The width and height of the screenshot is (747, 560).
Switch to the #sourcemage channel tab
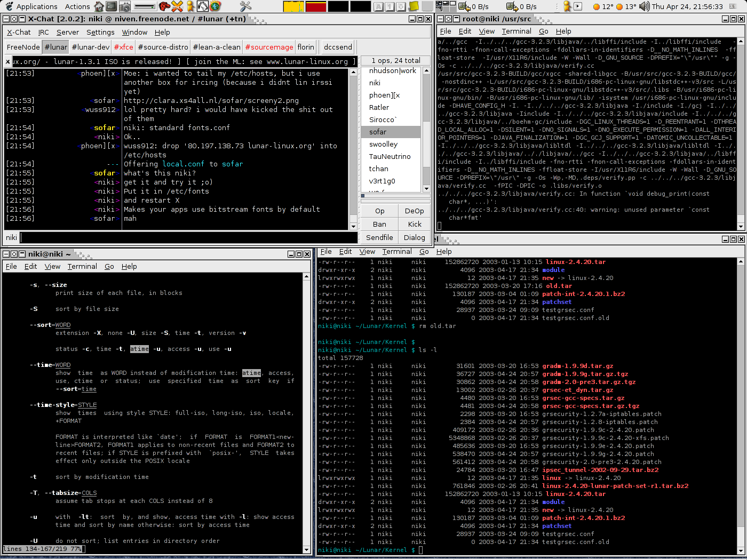[x=269, y=47]
